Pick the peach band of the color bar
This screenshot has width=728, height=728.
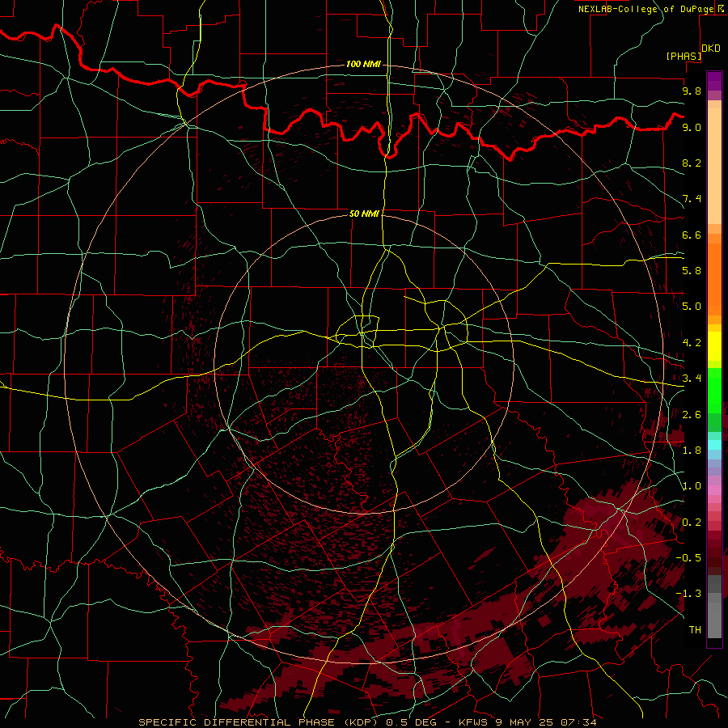point(714,166)
